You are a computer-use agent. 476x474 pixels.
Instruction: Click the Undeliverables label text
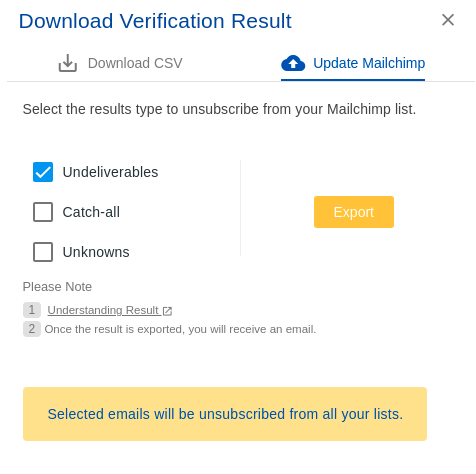[x=110, y=172]
